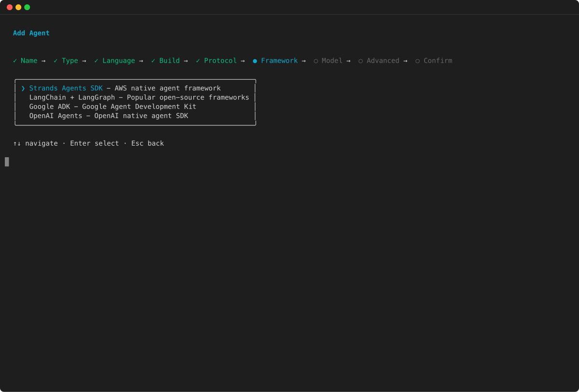
Task: Click the "Enter select" hint text
Action: click(x=95, y=143)
